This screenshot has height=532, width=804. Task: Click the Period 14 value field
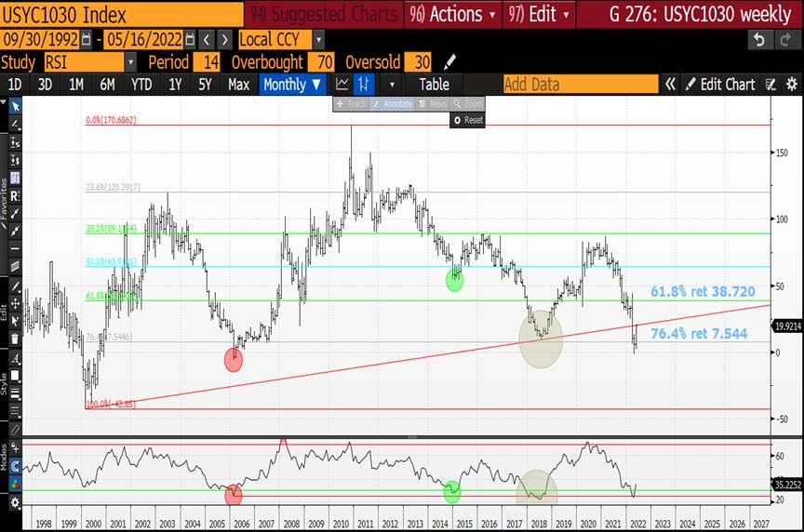click(207, 62)
